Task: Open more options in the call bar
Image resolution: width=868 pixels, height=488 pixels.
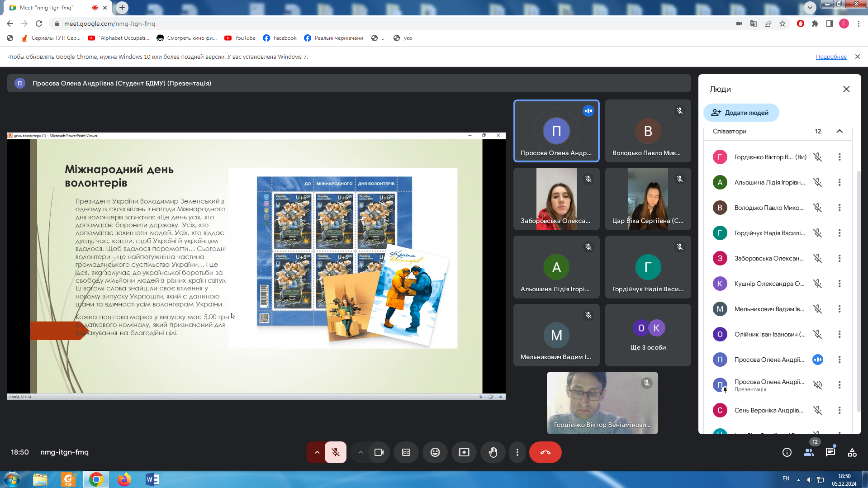Action: [517, 452]
